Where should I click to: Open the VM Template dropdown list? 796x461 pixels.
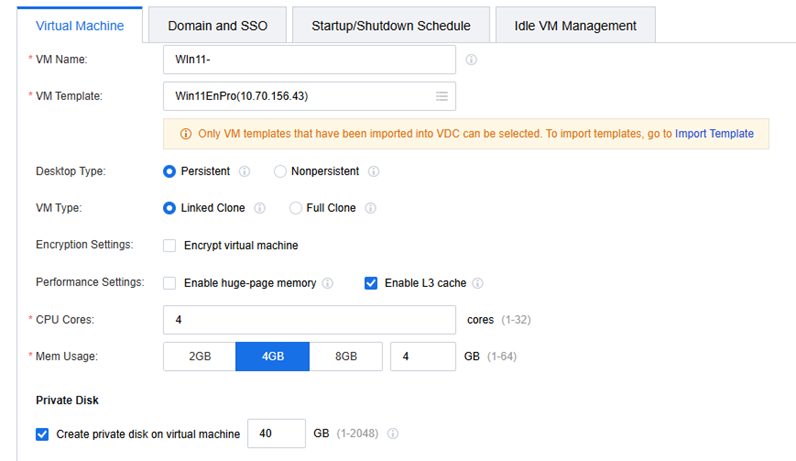coord(441,96)
